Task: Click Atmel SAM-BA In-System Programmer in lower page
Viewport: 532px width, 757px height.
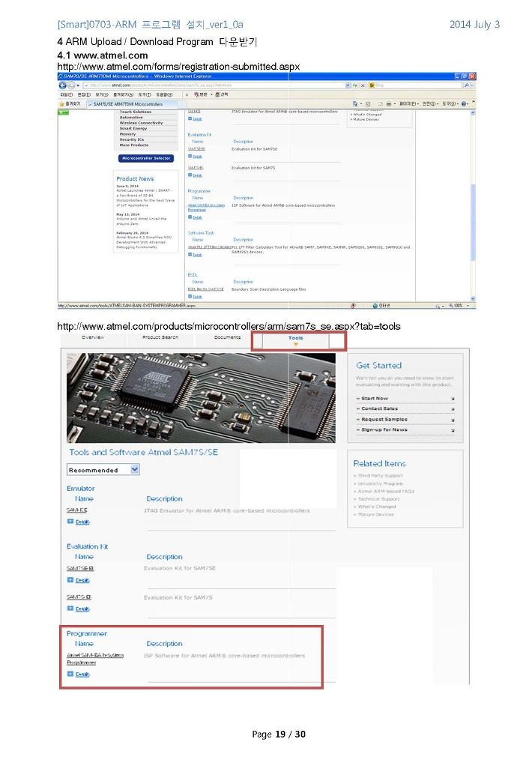Action: click(95, 659)
